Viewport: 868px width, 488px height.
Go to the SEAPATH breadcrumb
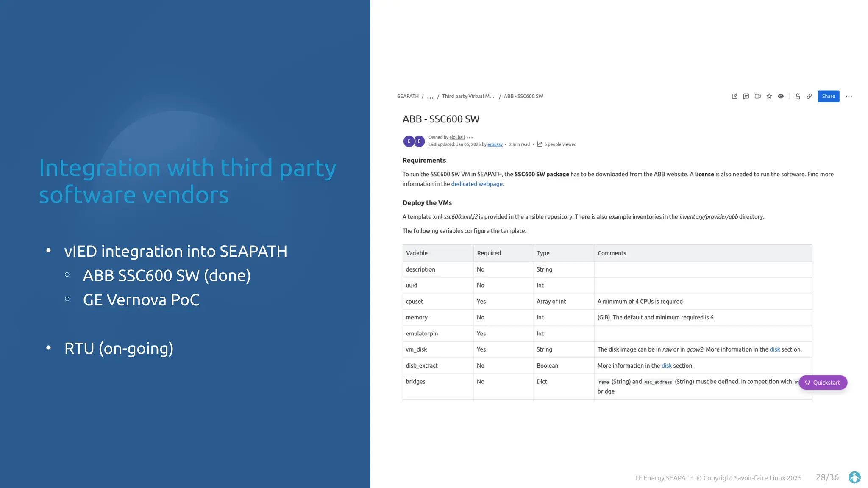[x=408, y=96]
